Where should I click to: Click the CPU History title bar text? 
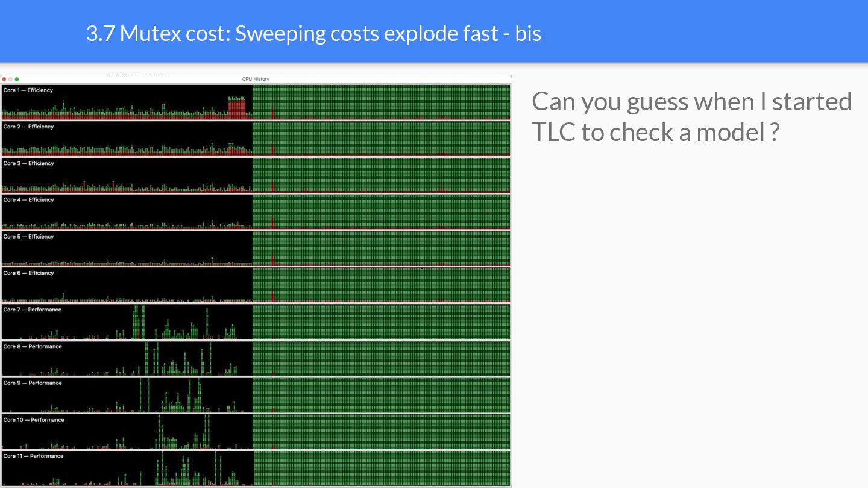coord(256,79)
